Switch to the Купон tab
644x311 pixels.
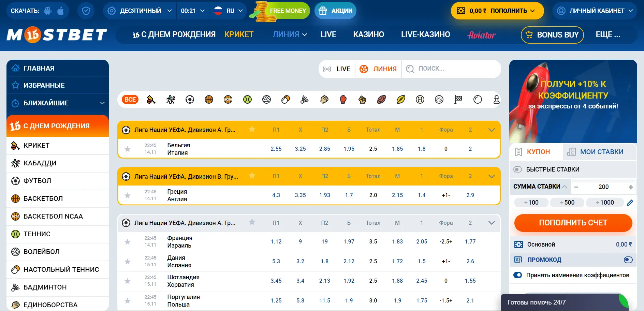click(536, 152)
